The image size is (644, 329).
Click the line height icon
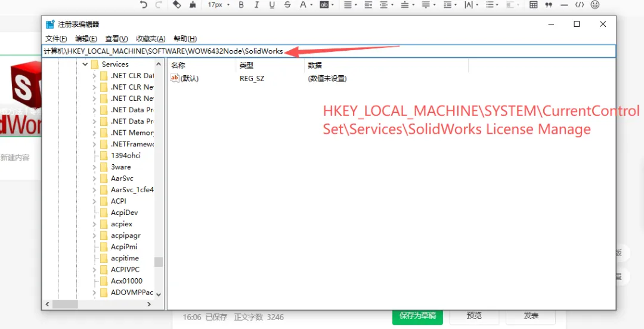(447, 5)
